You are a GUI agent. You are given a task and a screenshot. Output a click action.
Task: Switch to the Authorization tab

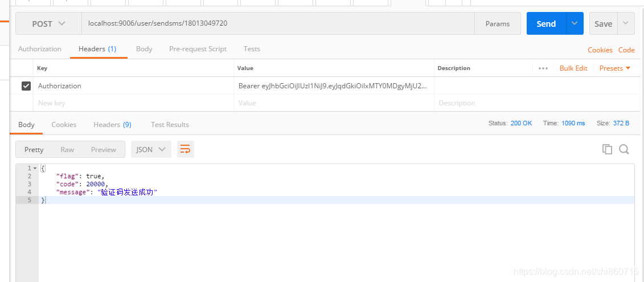(39, 49)
